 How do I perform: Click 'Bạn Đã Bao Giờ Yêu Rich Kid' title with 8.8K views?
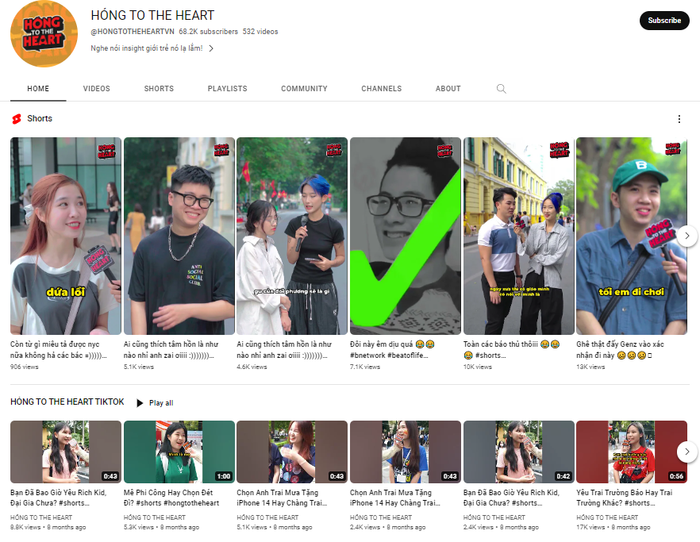tap(58, 498)
